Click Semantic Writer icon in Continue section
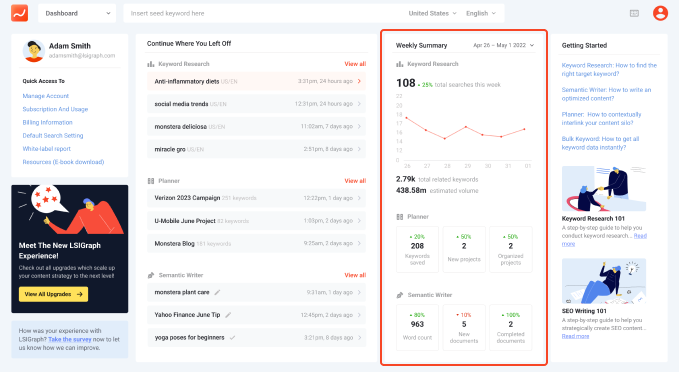 (x=151, y=275)
